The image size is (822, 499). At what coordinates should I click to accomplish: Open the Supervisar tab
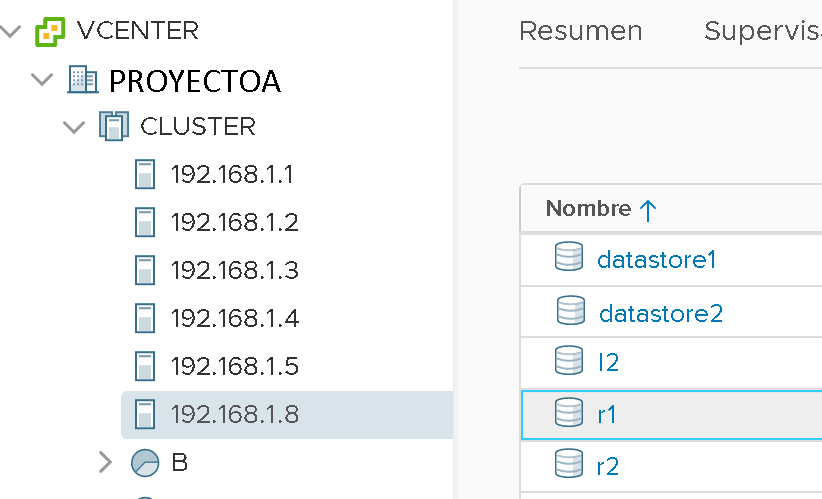point(763,31)
